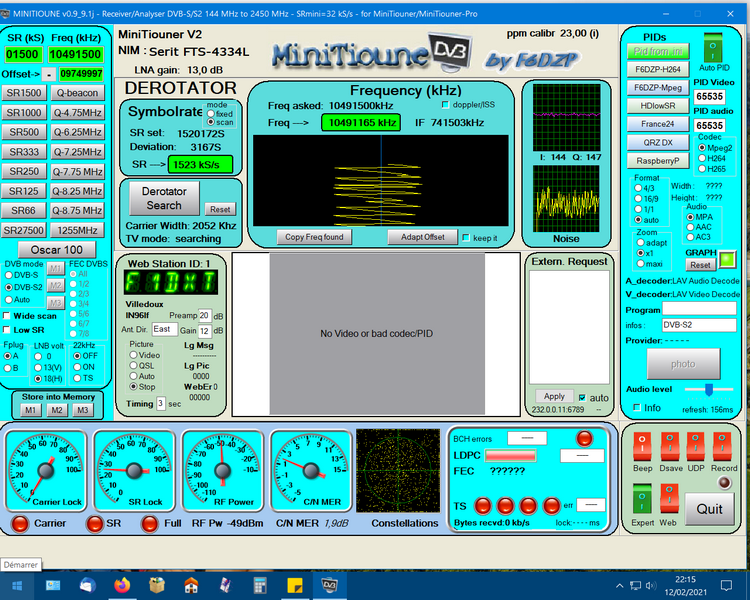
Task: Choose the H265 codec option
Action: click(x=702, y=169)
